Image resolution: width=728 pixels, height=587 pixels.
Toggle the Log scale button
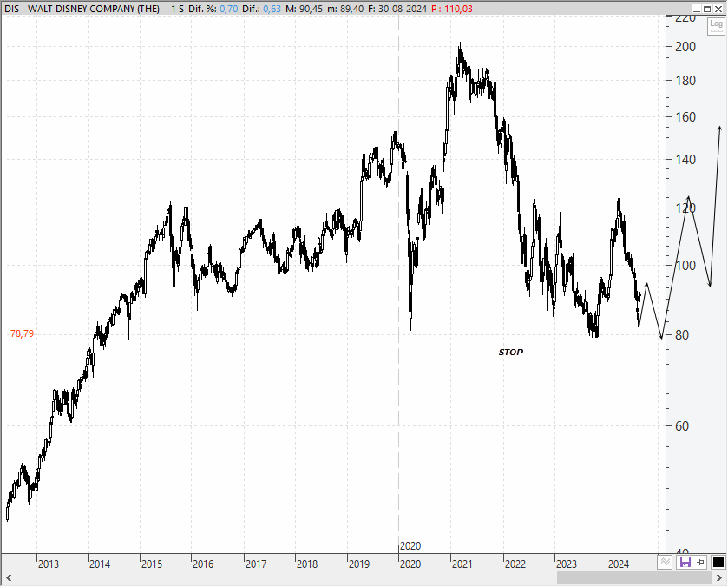click(716, 26)
